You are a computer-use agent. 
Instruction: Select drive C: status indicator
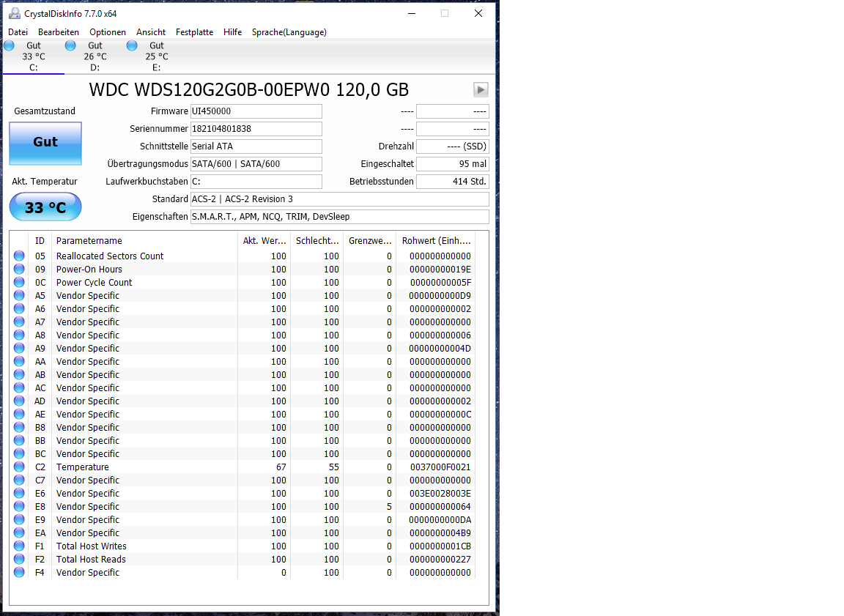[9, 45]
